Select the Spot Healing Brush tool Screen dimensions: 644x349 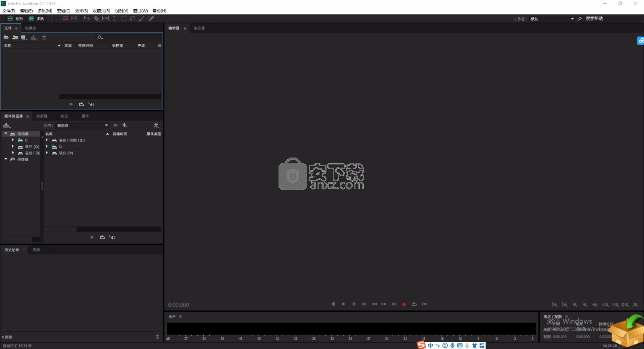151,19
